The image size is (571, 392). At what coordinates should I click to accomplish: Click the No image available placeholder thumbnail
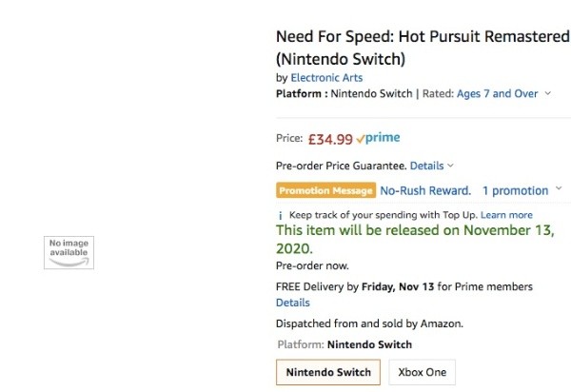tap(69, 252)
